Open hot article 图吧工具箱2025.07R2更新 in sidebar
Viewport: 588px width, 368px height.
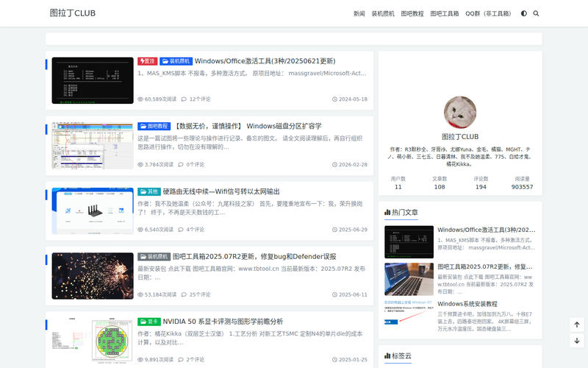[x=485, y=266]
